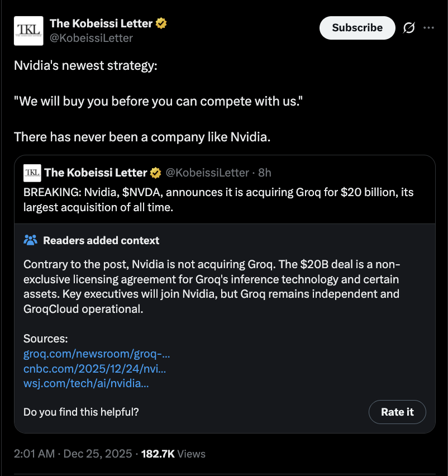Click the Readers added context heading
The image size is (448, 476).
tap(101, 240)
